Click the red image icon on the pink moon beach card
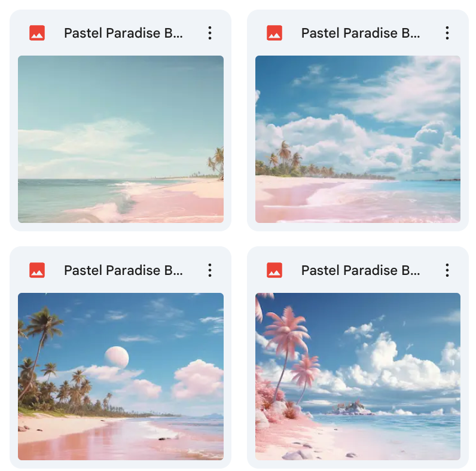This screenshot has width=476, height=471. pos(37,270)
